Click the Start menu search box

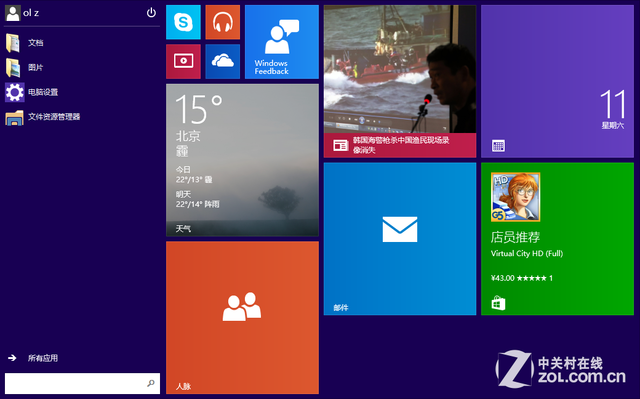[82, 383]
